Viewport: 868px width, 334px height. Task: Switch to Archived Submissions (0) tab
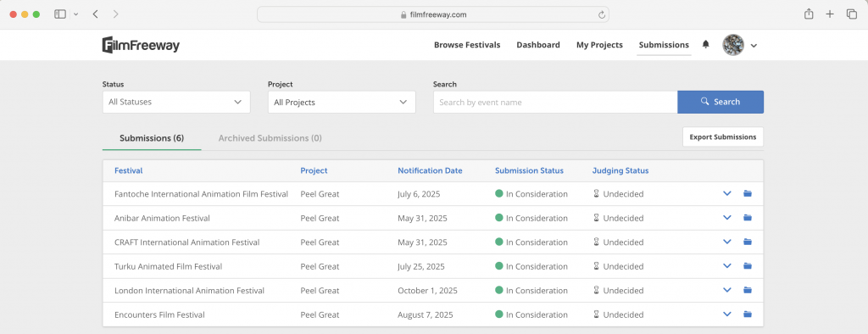click(270, 138)
